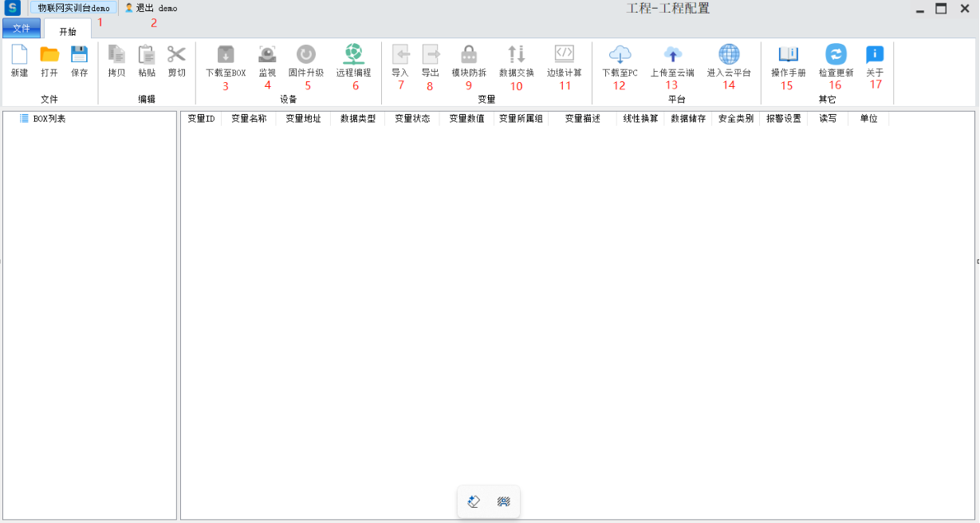Screen dimensions: 980x523
Task: Start 固件升级 firmware upgrade
Action: tap(306, 55)
